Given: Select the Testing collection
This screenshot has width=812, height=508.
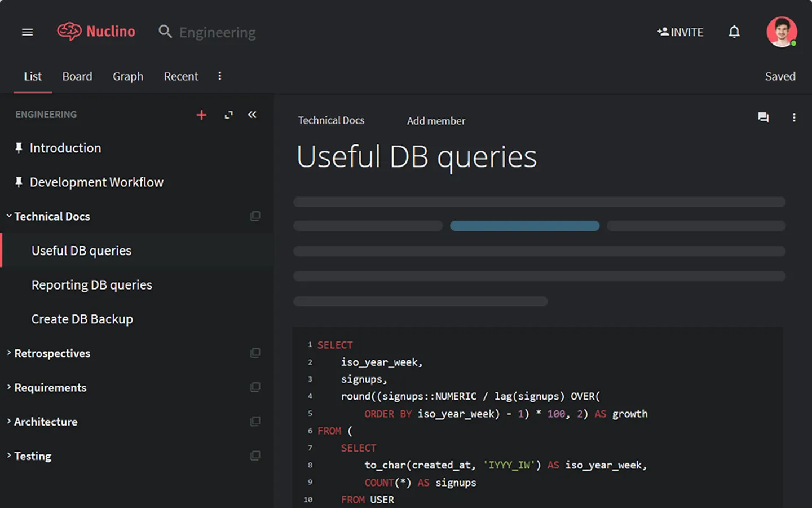Looking at the screenshot, I should [x=33, y=456].
